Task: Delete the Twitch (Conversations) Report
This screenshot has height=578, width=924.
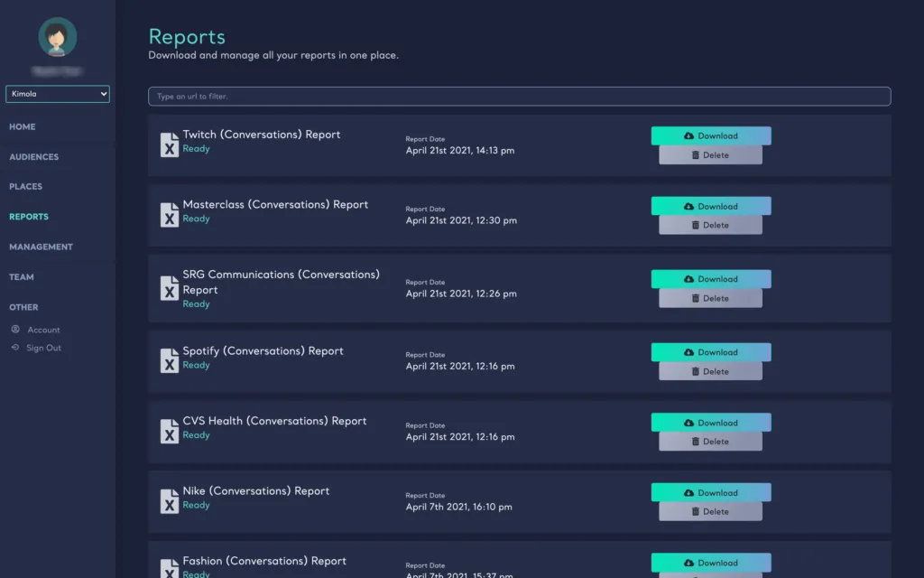Action: click(x=710, y=155)
